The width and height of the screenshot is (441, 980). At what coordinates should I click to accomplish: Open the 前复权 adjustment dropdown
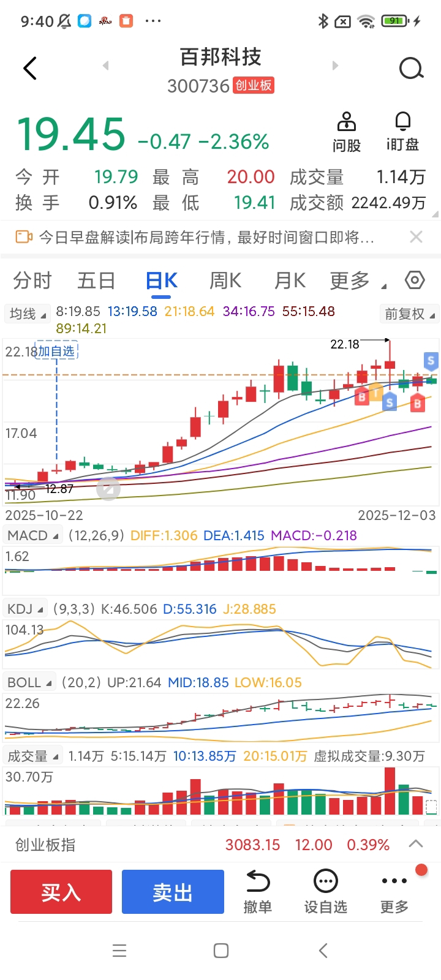409,314
